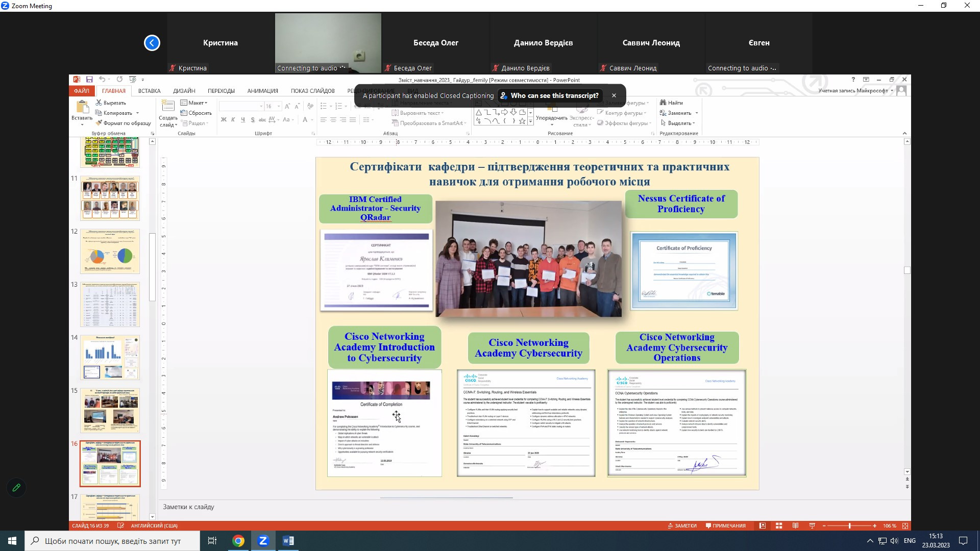The image size is (980, 551).
Task: Click Format Painter (Формат по образцу)
Action: point(124,123)
